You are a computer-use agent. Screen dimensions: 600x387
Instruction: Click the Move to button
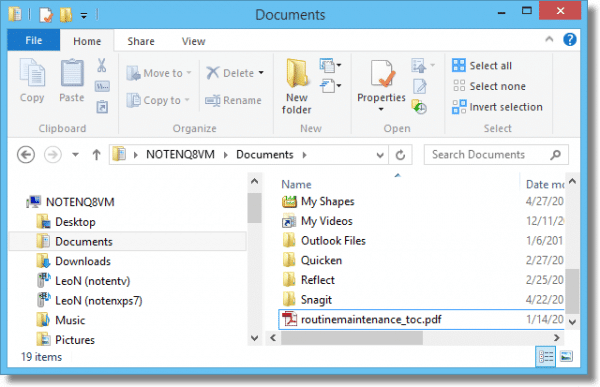pyautogui.click(x=159, y=73)
